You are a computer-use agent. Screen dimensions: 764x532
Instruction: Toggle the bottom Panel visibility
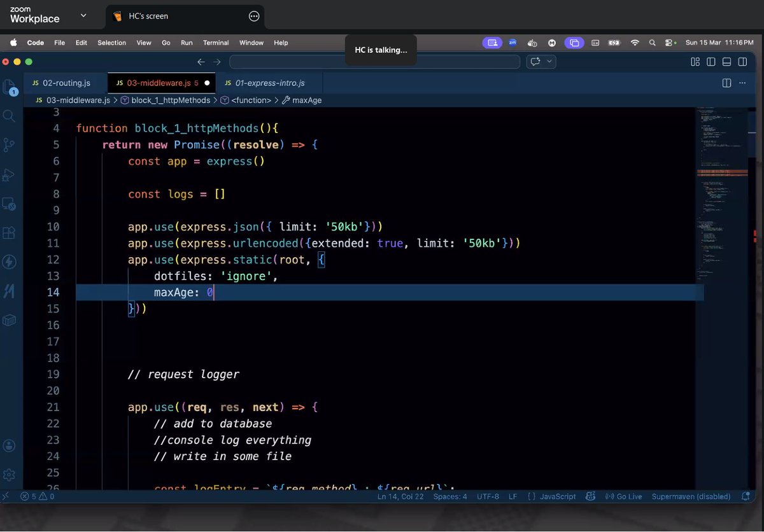726,62
